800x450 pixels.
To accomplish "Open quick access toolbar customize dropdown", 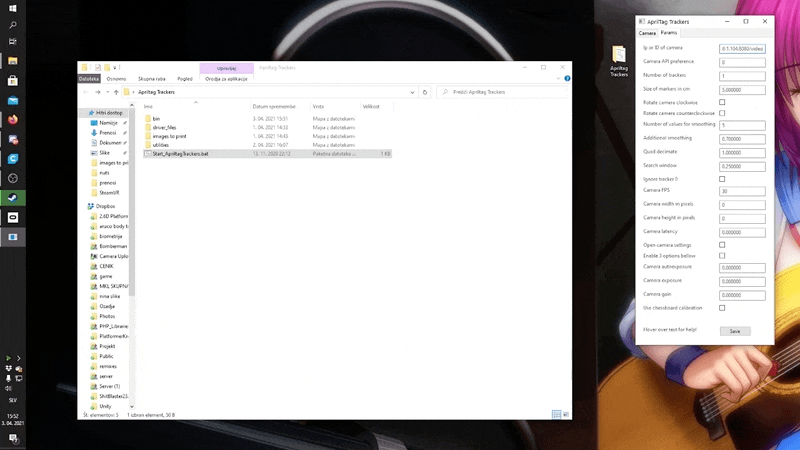I will click(x=115, y=67).
